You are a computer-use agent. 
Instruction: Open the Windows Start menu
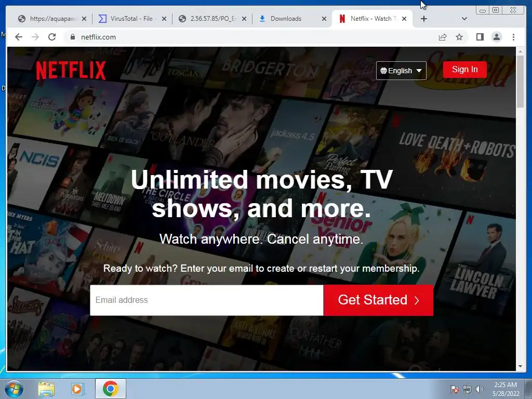coord(14,389)
